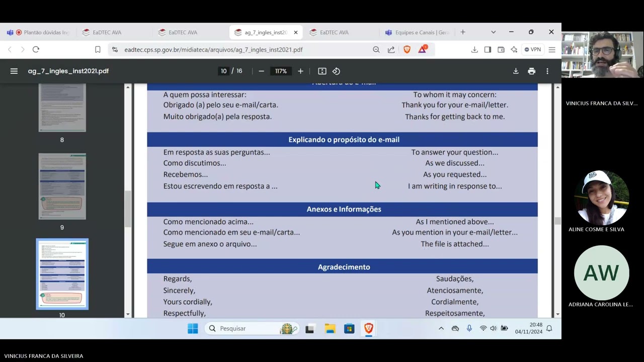Open the browser main menu

[x=551, y=49]
